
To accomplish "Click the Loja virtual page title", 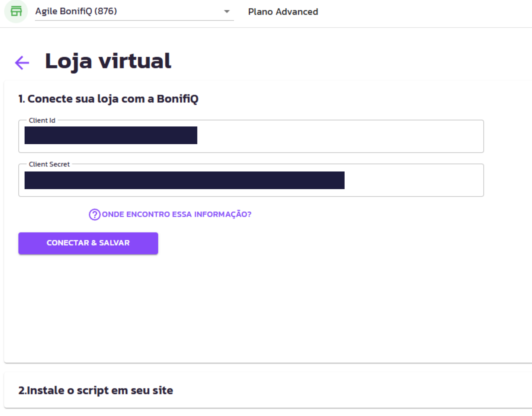I will [x=108, y=61].
